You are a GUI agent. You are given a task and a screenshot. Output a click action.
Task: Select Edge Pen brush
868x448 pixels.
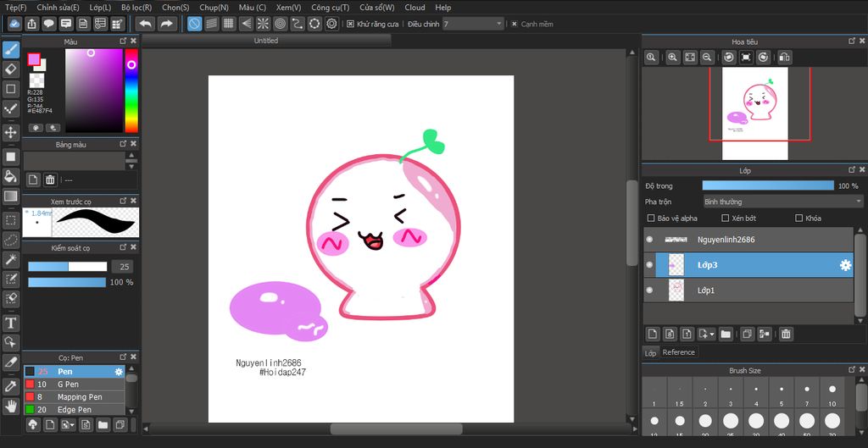pyautogui.click(x=75, y=410)
